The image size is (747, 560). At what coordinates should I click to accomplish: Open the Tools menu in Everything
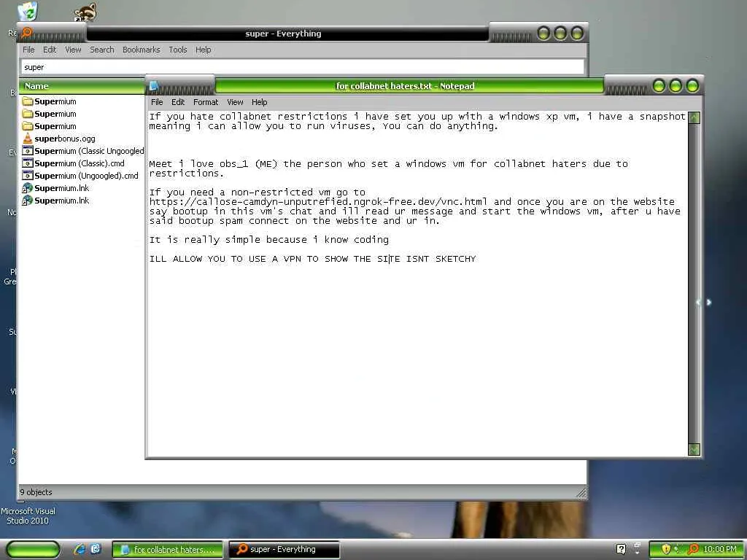tap(178, 50)
